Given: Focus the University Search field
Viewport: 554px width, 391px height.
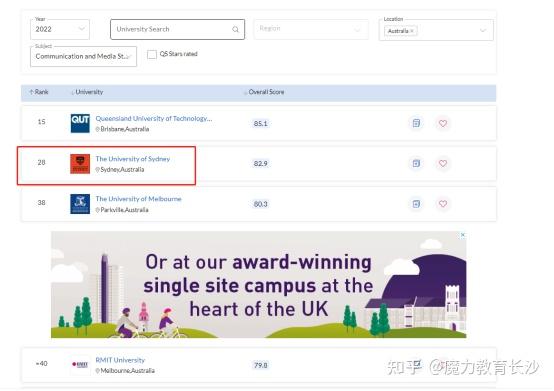Looking at the screenshot, I should coord(177,29).
